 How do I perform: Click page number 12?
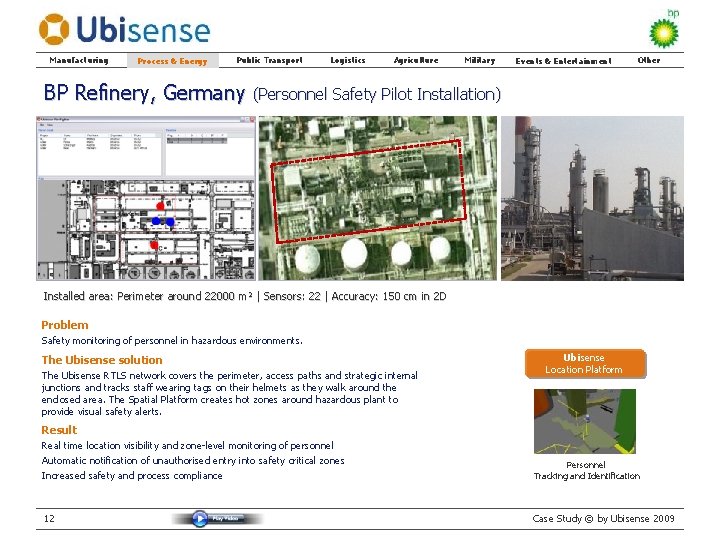[x=49, y=518]
